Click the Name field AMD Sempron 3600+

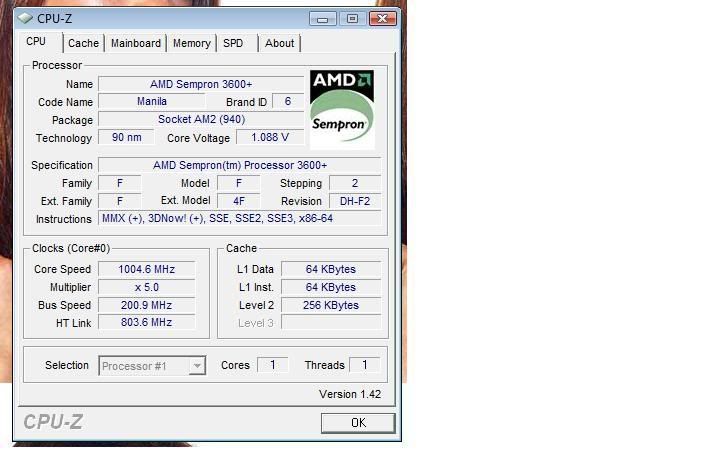pos(201,84)
